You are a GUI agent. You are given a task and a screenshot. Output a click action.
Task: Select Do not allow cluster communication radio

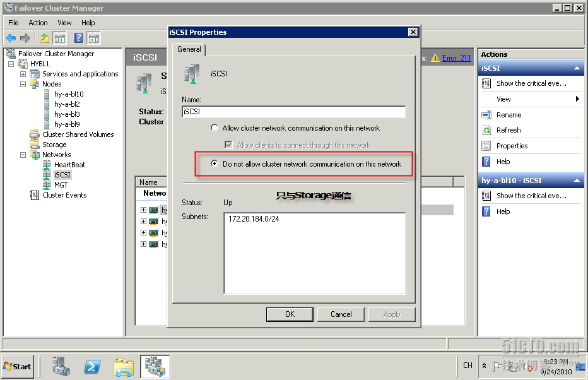[x=214, y=163]
